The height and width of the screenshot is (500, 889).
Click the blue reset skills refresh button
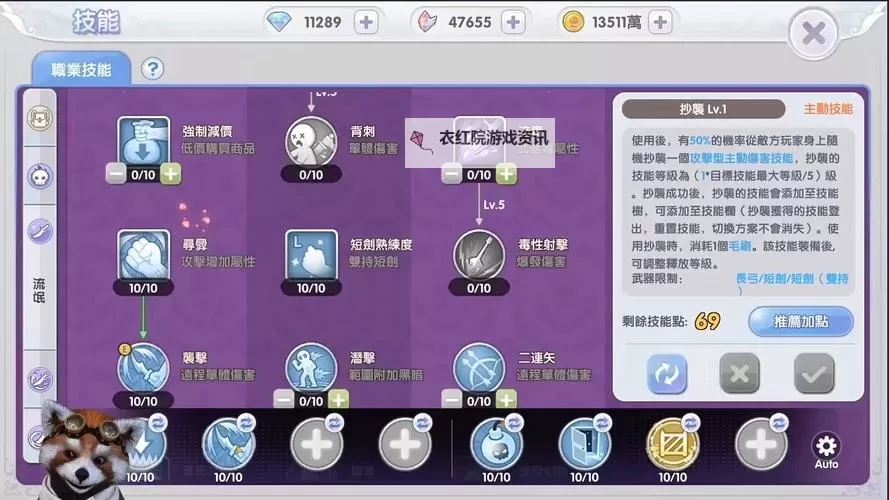coord(667,374)
